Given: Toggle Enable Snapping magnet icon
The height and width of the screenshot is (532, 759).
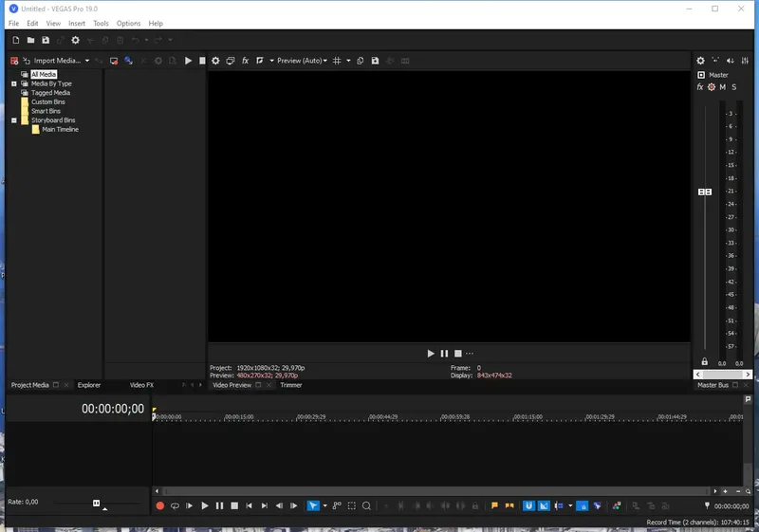Looking at the screenshot, I should pyautogui.click(x=528, y=505).
